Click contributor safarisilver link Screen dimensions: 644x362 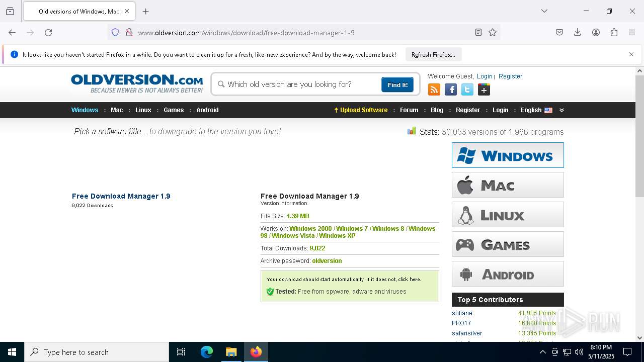[467, 333]
